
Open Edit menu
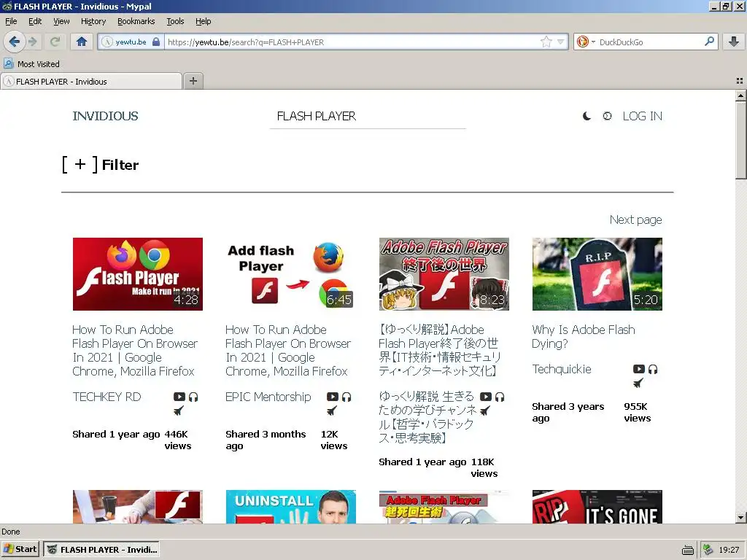pos(35,21)
